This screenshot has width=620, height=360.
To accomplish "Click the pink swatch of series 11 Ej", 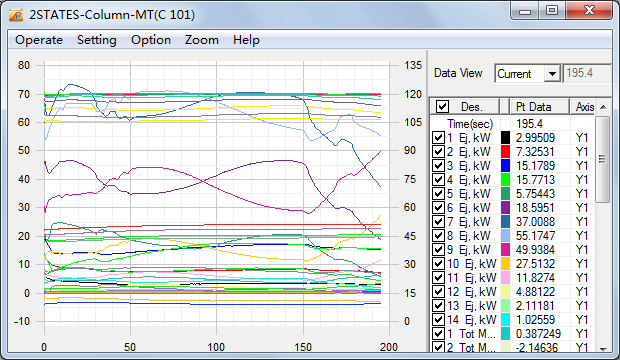I will (x=505, y=278).
